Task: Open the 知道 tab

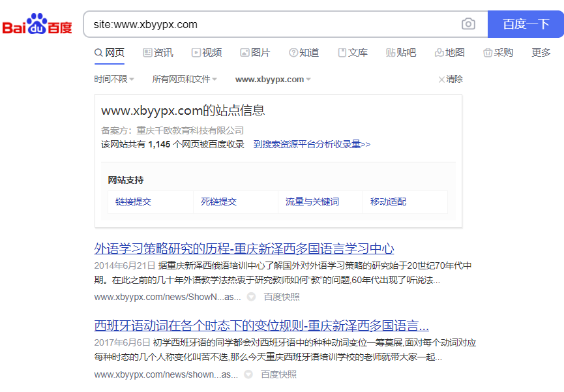Action: tap(304, 53)
